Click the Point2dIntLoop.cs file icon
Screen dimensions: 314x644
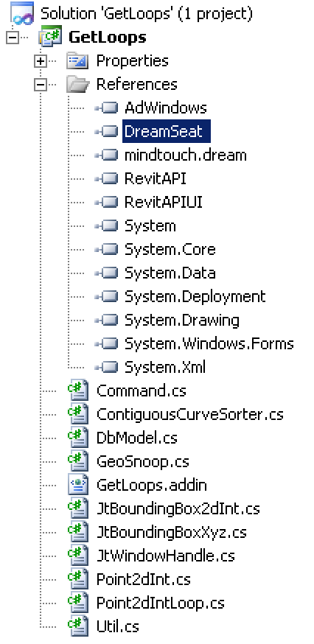click(78, 603)
